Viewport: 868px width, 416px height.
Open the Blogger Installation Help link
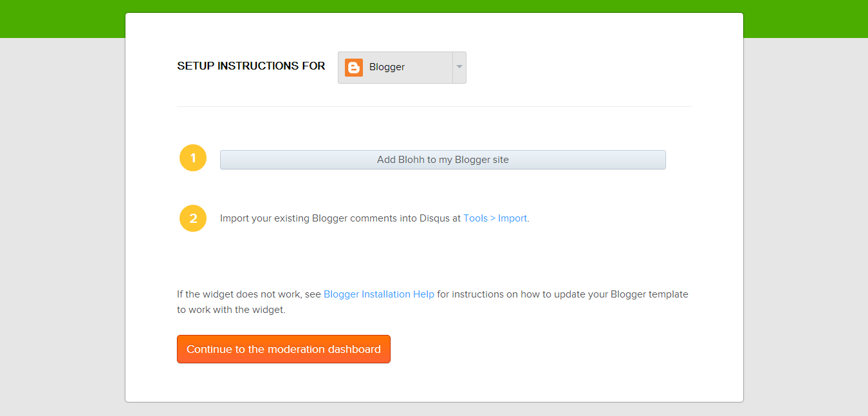tap(379, 294)
